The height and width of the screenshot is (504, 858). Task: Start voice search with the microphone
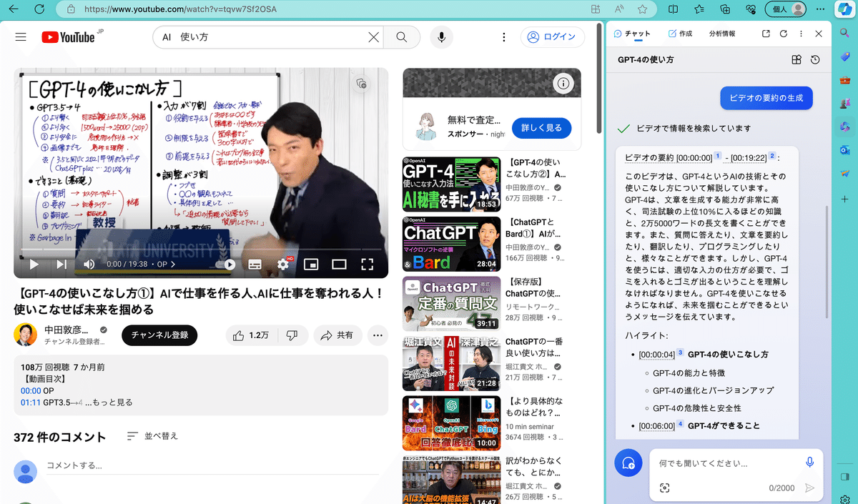[441, 37]
